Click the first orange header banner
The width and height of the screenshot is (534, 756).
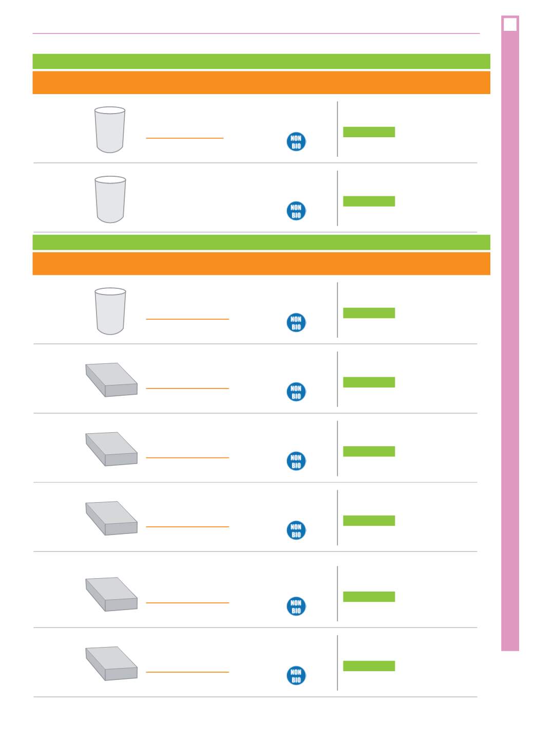tap(261, 83)
